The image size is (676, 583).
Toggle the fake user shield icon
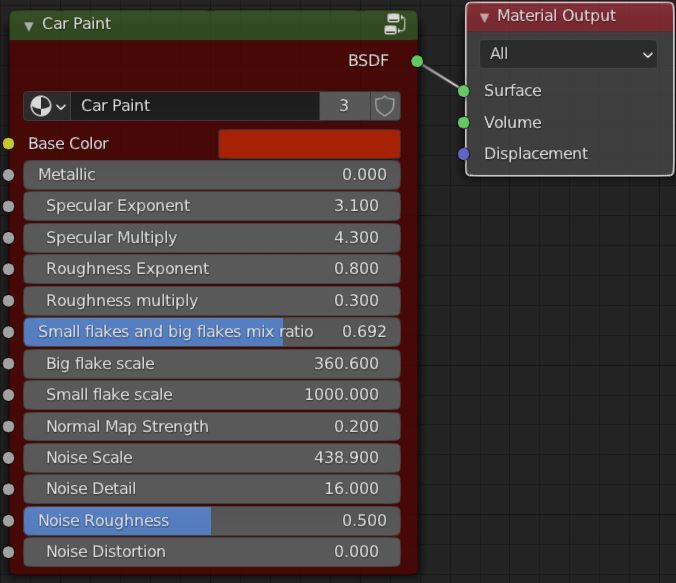click(x=385, y=106)
